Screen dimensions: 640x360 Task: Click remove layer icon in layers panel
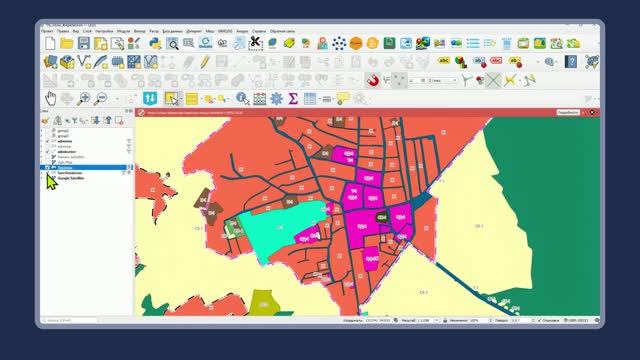119,120
